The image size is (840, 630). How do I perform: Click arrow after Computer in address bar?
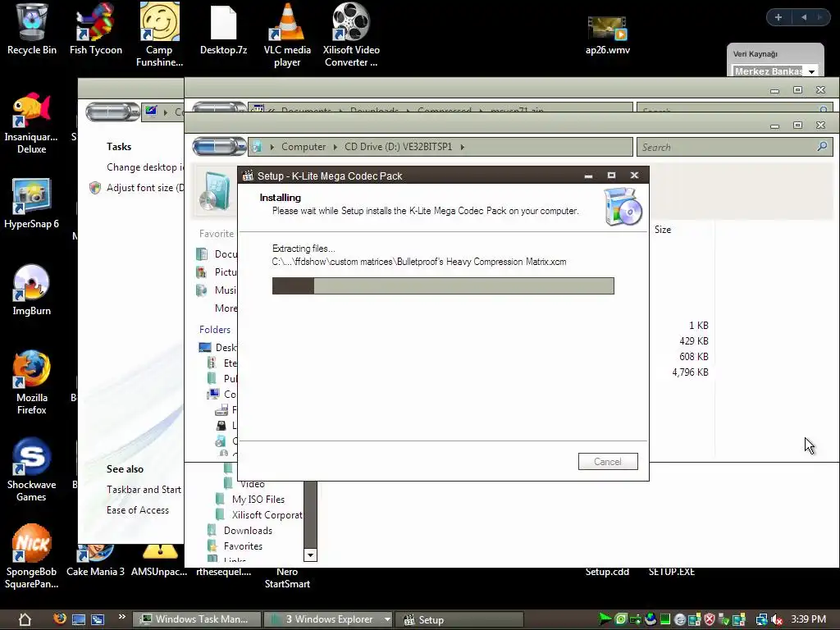tap(336, 147)
